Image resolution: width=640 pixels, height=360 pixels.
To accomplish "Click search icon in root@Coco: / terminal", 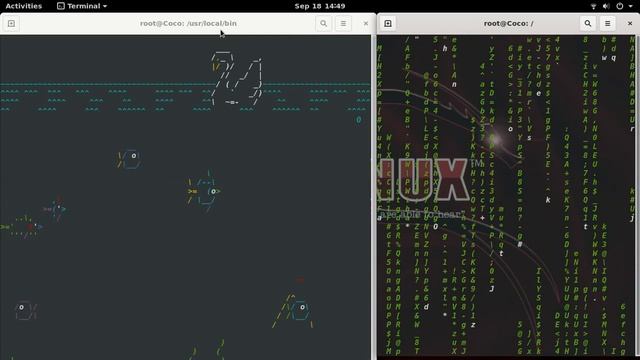I will click(x=588, y=24).
